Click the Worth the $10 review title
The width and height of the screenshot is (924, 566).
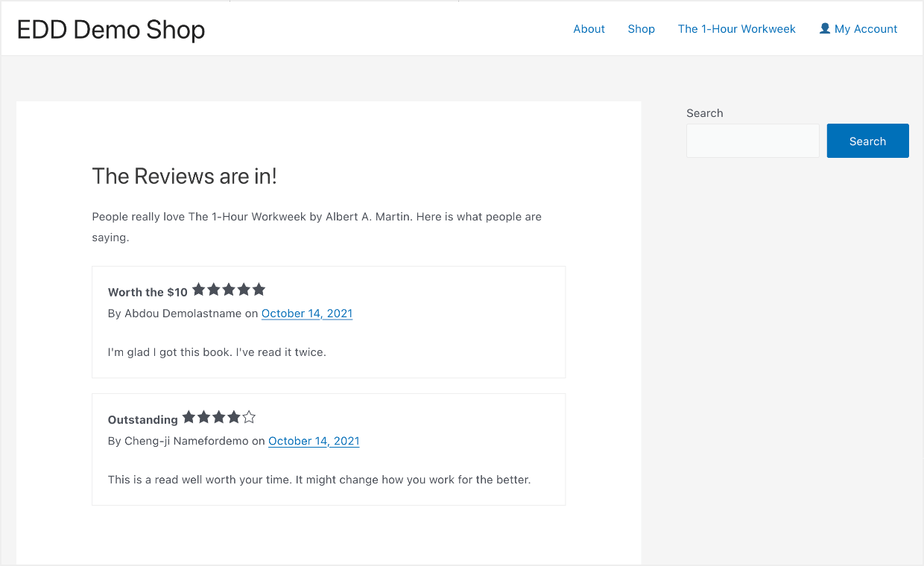click(148, 292)
